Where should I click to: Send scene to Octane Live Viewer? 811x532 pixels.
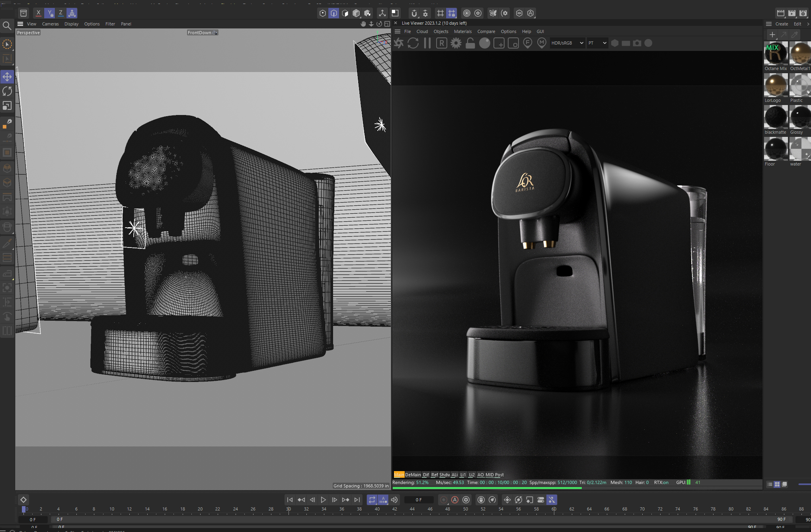tap(399, 43)
